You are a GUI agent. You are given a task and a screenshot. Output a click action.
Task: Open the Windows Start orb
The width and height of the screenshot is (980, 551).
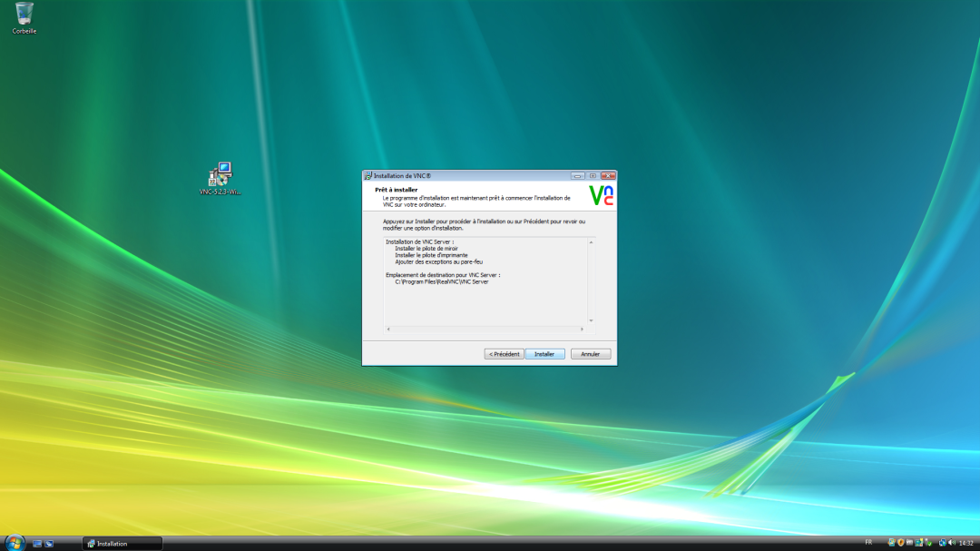pos(15,543)
